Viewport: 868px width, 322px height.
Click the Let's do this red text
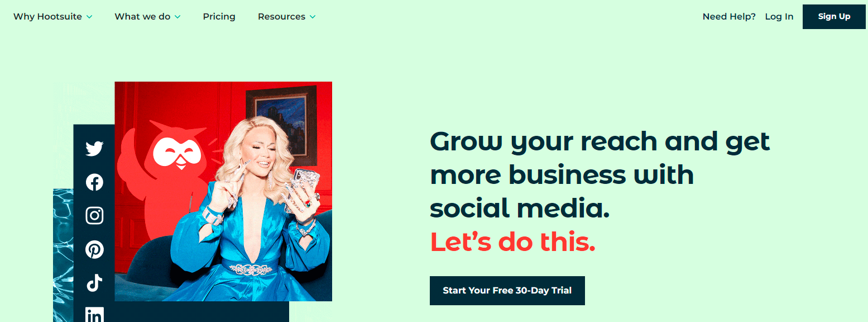point(512,242)
